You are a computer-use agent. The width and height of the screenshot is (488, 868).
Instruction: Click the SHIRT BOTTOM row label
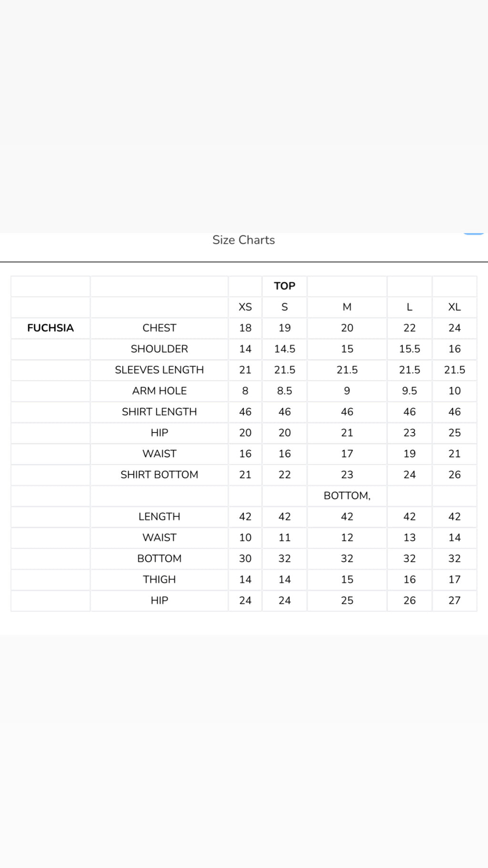(x=159, y=475)
